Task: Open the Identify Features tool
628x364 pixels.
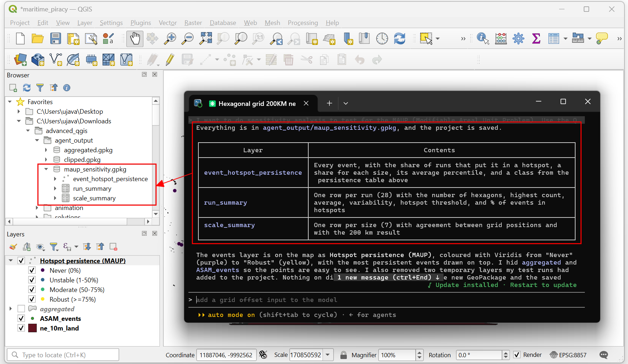Action: click(x=483, y=39)
